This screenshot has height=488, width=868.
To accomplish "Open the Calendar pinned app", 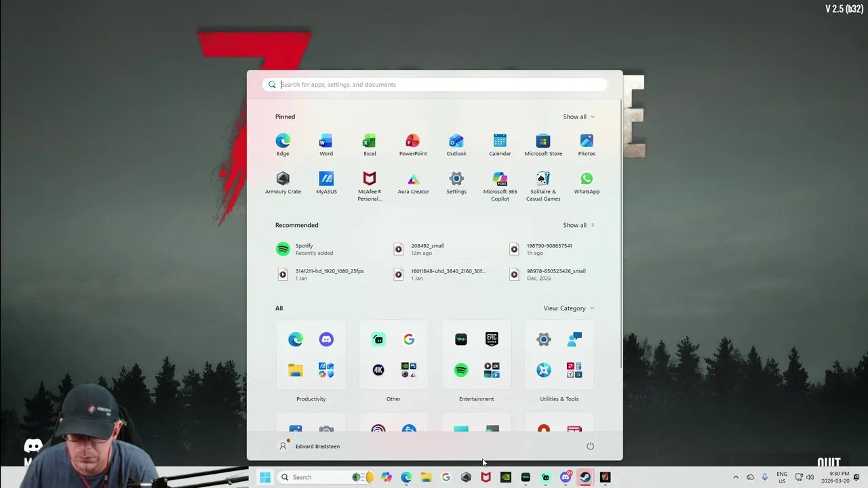I will tap(500, 144).
